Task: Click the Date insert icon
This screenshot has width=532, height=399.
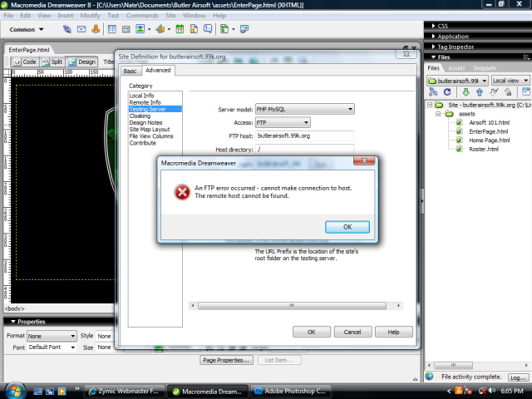Action: [x=180, y=29]
